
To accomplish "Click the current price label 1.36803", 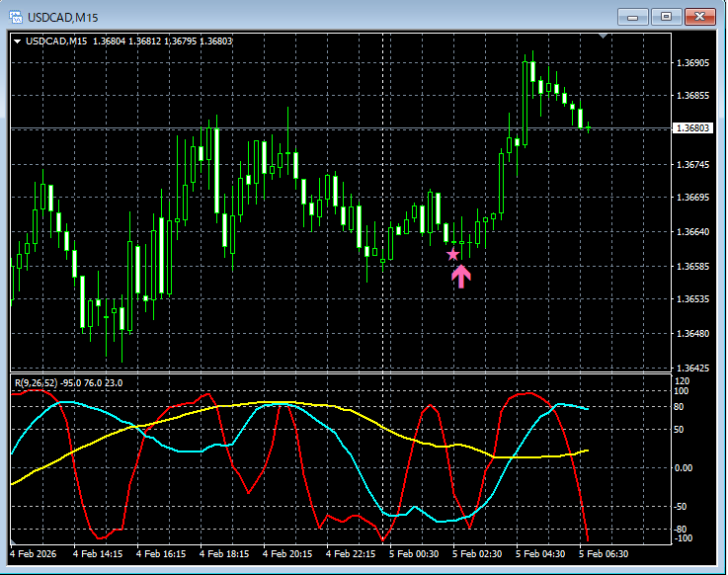I will pos(692,128).
